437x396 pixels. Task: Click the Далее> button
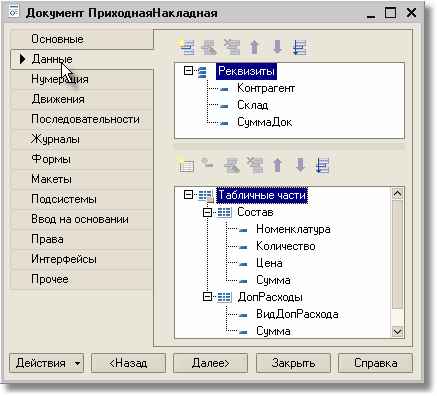pyautogui.click(x=211, y=363)
